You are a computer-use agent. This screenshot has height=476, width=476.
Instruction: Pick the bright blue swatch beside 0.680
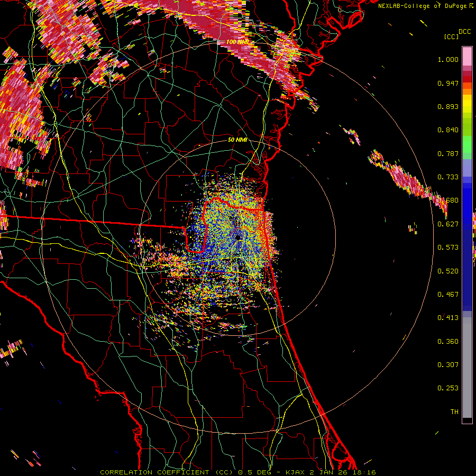467,204
